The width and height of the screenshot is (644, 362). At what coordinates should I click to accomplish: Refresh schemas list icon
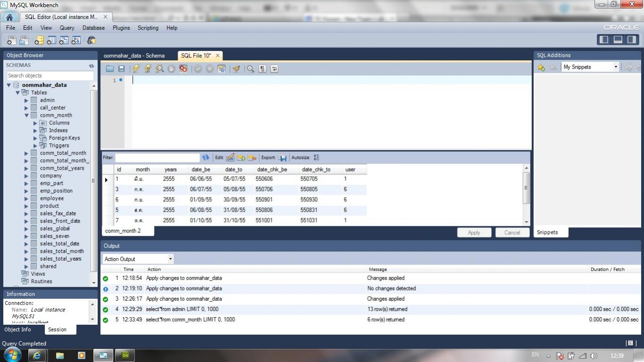tap(91, 66)
